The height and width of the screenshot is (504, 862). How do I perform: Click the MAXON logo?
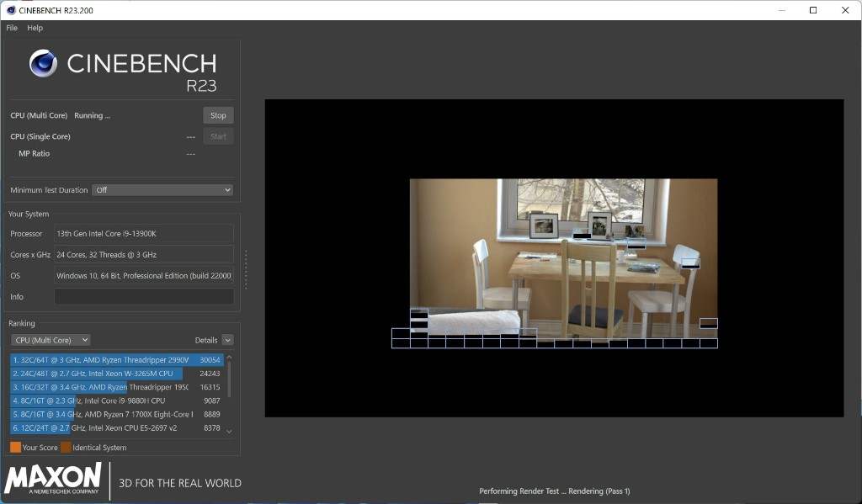[53, 479]
